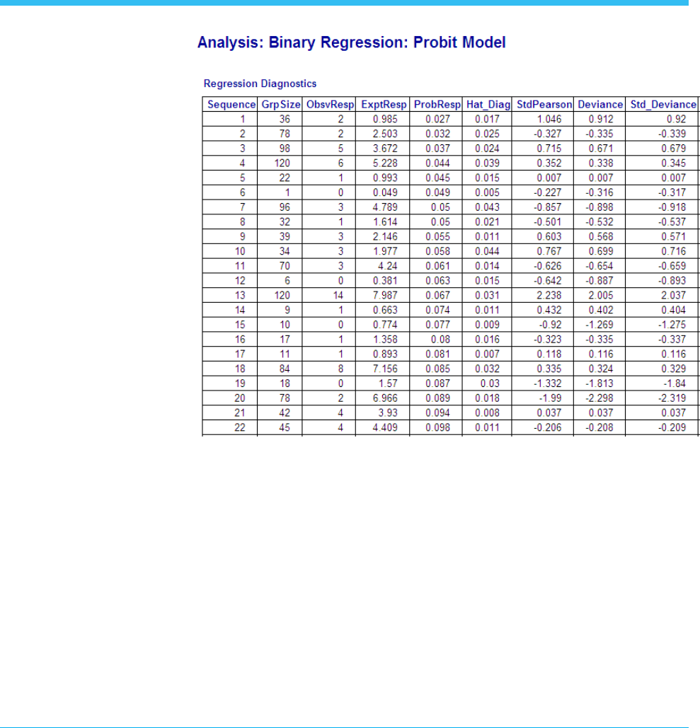Screen dimensions: 700x728
Task: Select the Std_Deviance value 2.037
Action: point(674,296)
